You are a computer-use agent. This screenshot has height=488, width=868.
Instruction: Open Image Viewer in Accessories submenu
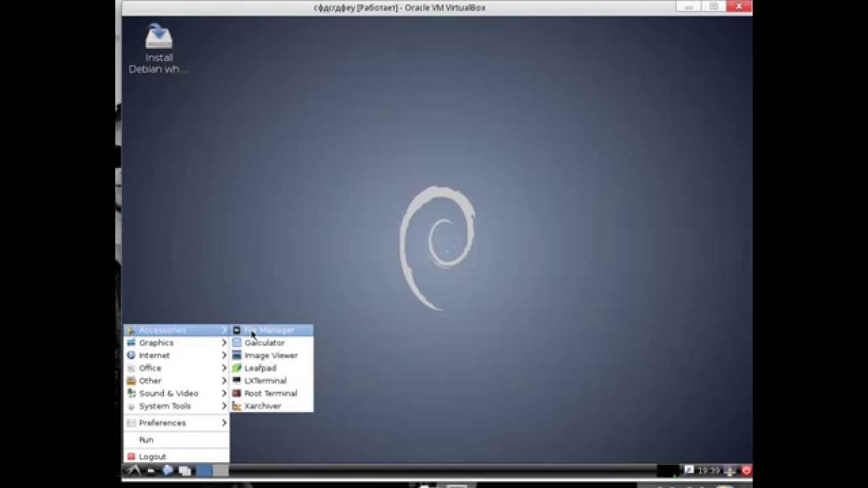[272, 355]
